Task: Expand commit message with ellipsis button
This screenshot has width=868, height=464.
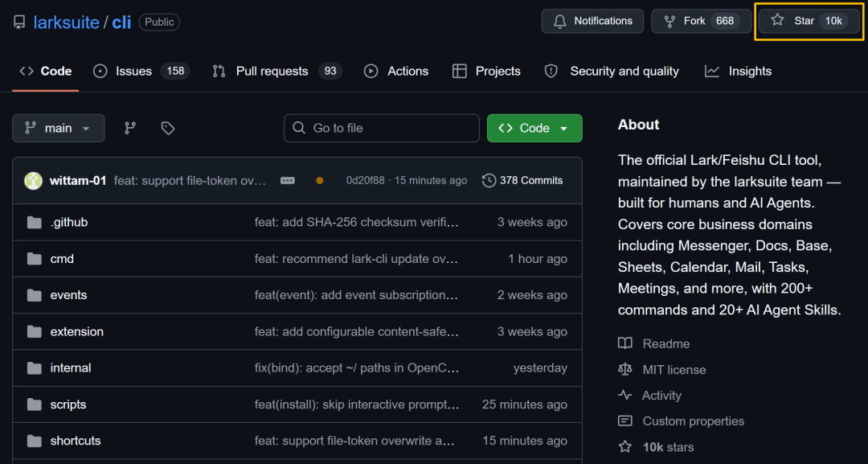Action: (287, 180)
